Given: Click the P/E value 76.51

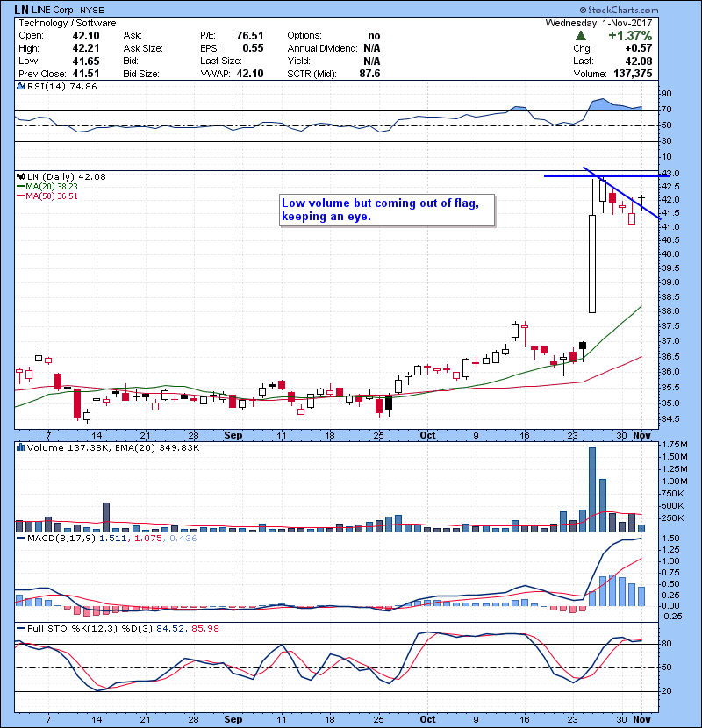Looking at the screenshot, I should coord(250,36).
